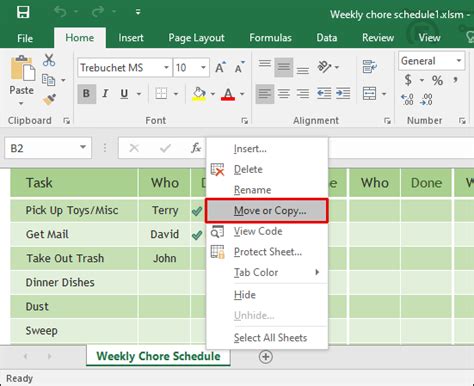Click the Orientation text angle icon
The height and width of the screenshot is (386, 474).
(x=324, y=66)
